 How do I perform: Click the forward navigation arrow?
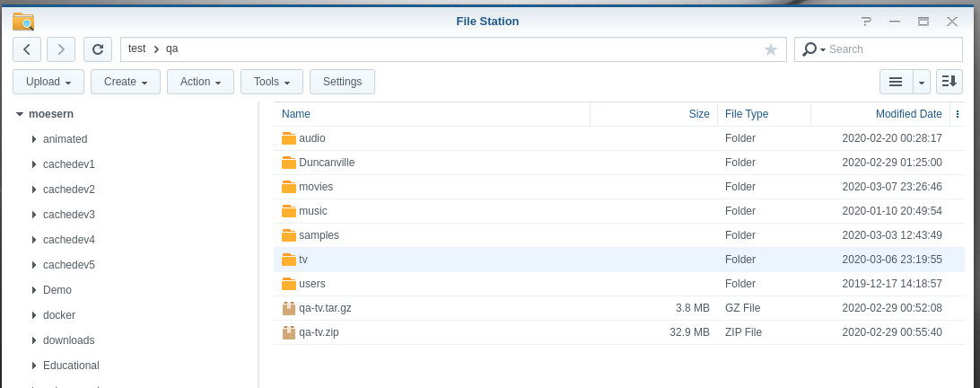pos(61,49)
